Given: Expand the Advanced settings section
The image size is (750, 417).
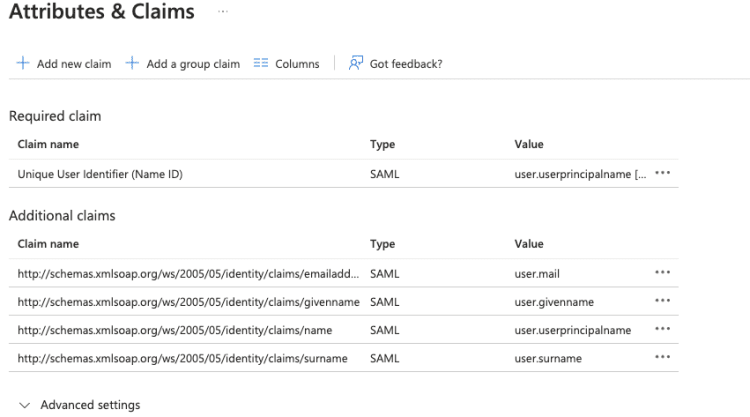Looking at the screenshot, I should 90,406.
